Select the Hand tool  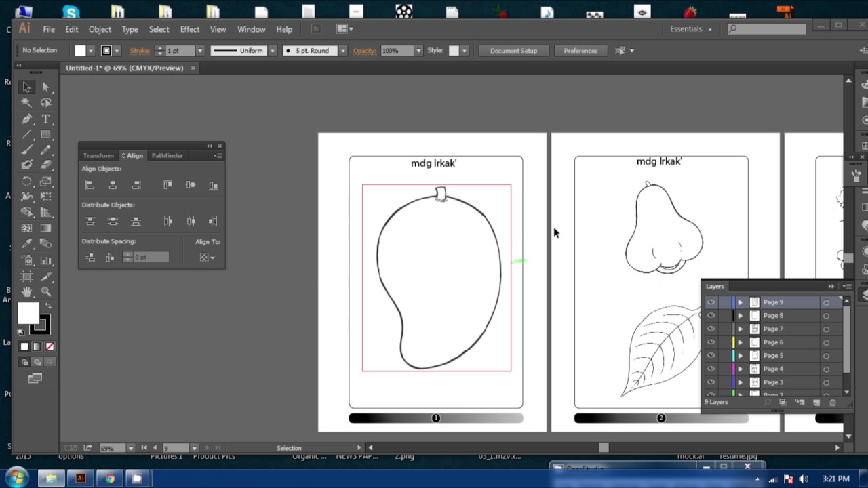26,292
